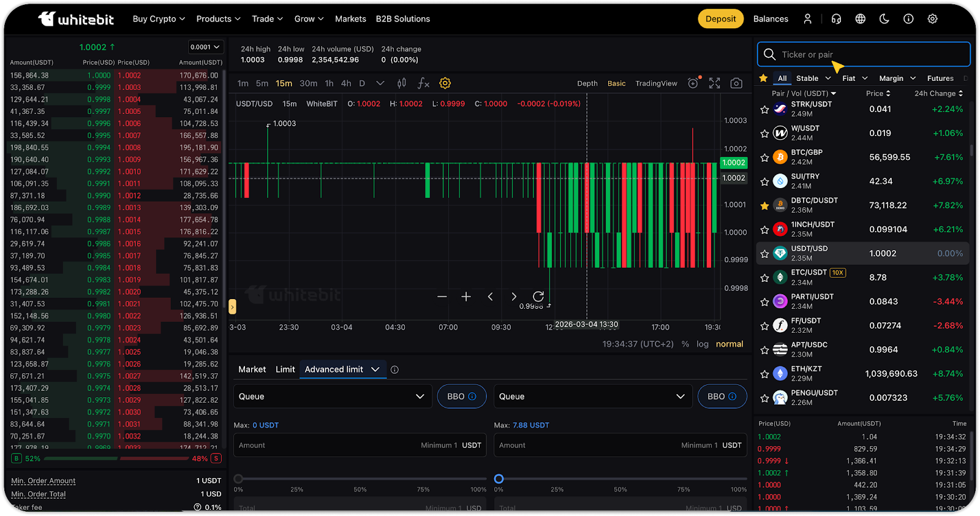
Task: Open the 0.0001 price grouping dropdown
Action: [x=205, y=47]
